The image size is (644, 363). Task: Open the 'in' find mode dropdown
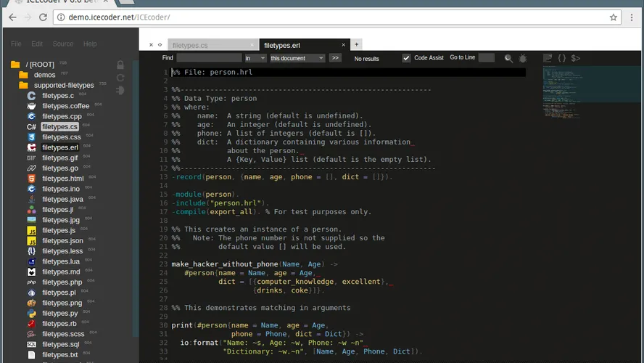(255, 58)
